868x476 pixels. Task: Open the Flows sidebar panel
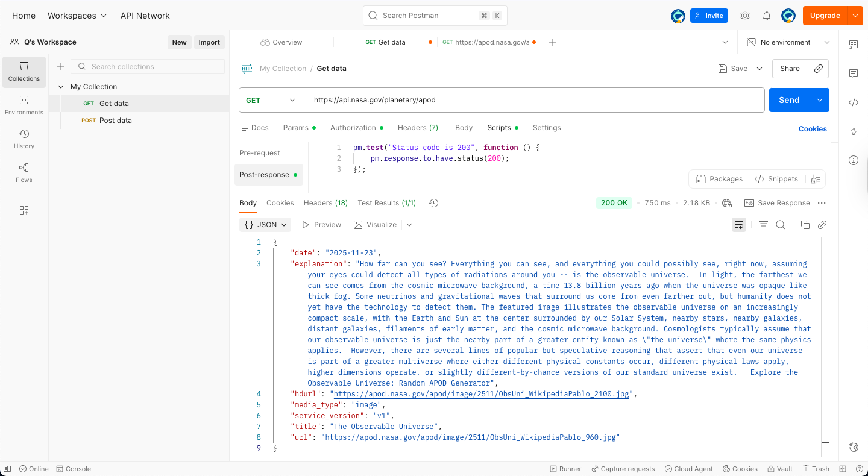tap(24, 173)
